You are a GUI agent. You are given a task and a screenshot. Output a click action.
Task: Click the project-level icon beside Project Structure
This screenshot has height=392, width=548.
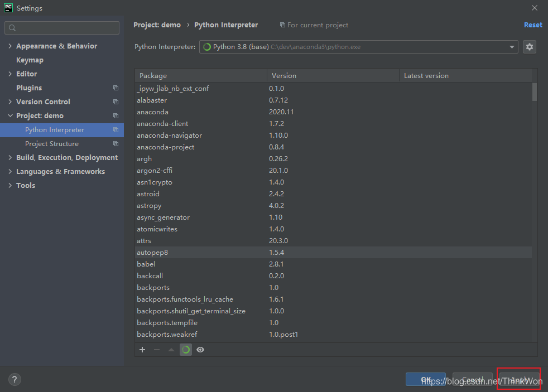click(x=116, y=144)
